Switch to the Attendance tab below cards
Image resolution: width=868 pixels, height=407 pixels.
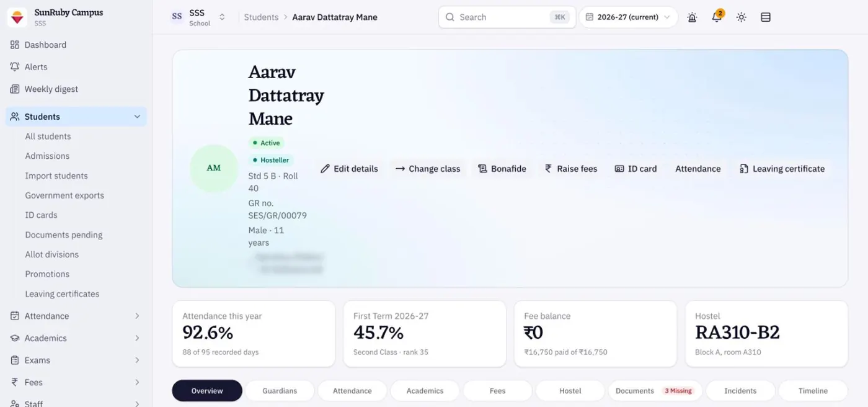[352, 391]
